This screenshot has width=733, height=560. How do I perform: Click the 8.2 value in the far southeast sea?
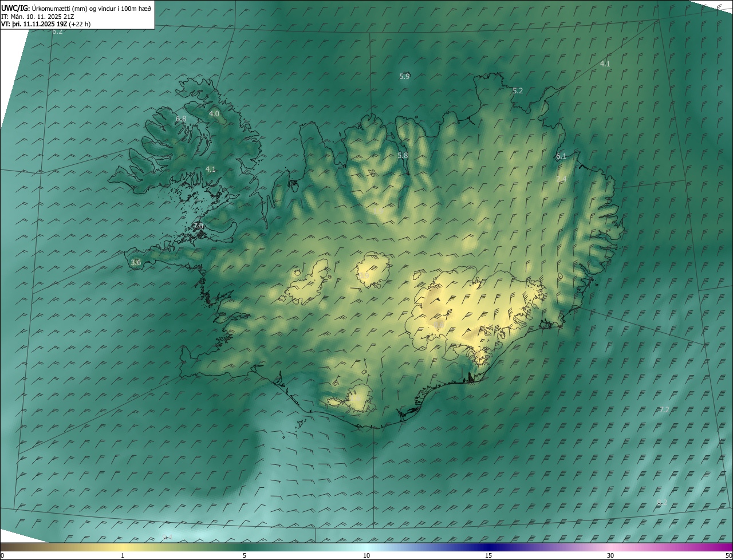click(x=662, y=502)
